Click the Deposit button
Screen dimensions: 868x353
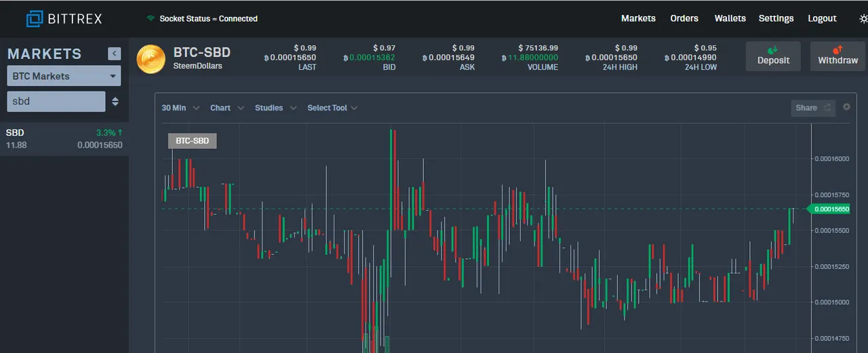pos(773,56)
